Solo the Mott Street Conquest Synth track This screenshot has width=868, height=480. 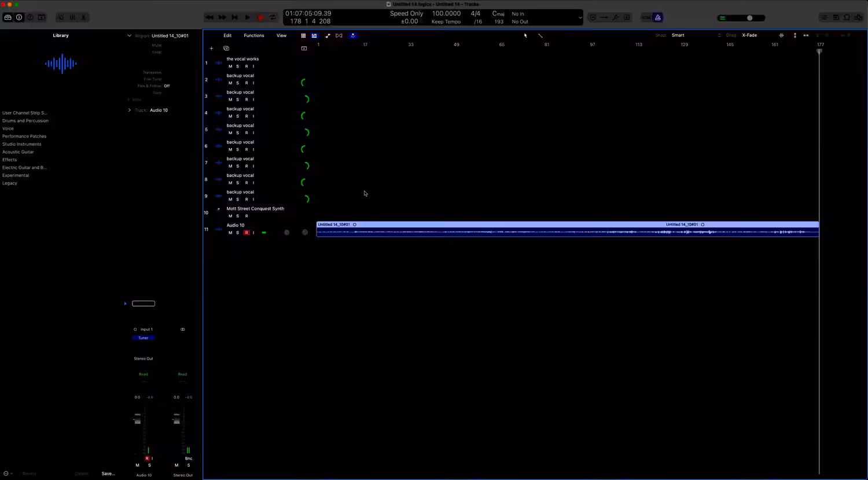[237, 216]
